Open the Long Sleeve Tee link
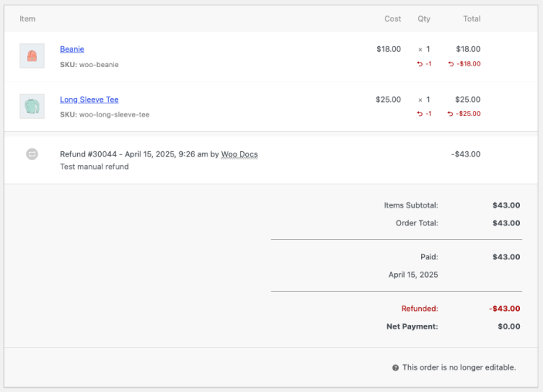This screenshot has height=392, width=543. (89, 100)
